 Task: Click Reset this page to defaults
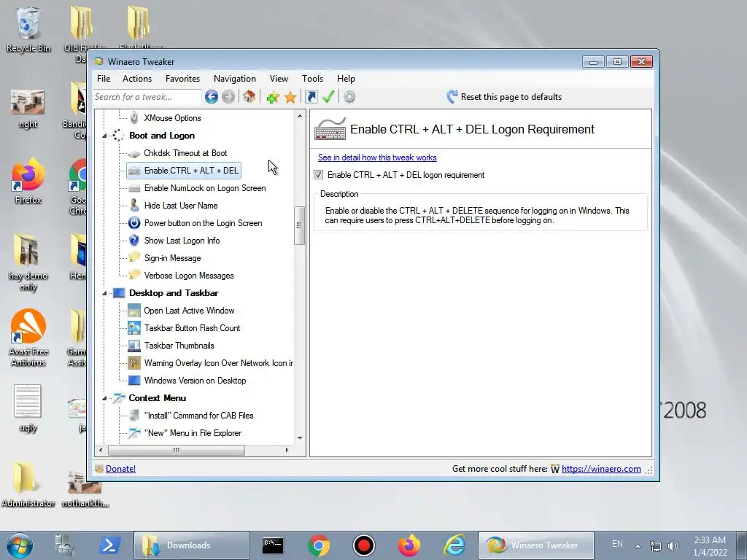coord(504,97)
